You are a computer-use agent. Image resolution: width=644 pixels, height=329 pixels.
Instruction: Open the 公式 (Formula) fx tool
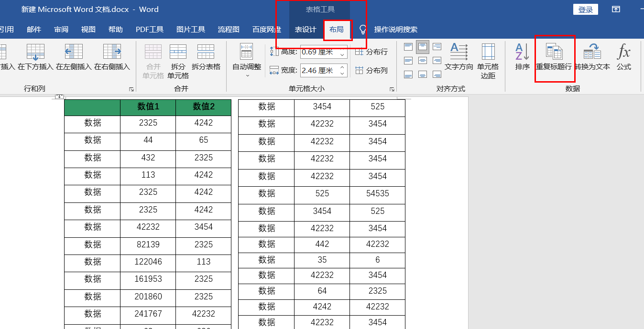point(624,56)
